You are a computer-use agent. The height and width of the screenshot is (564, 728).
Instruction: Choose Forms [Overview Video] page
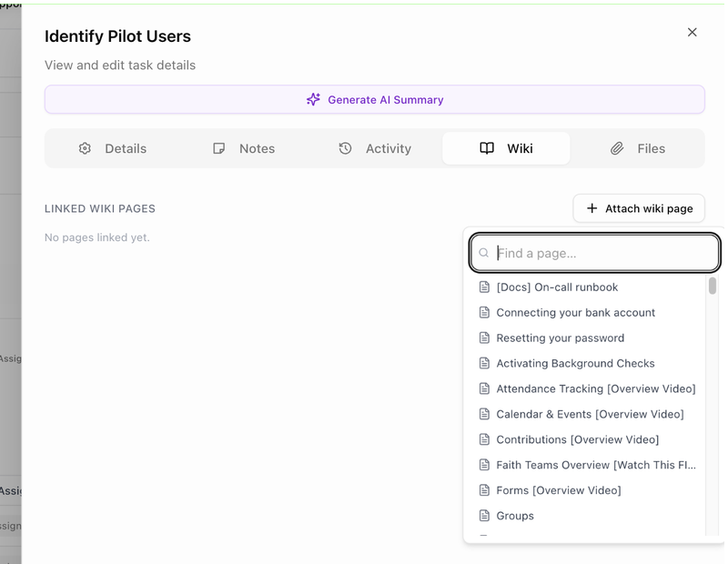(x=588, y=490)
